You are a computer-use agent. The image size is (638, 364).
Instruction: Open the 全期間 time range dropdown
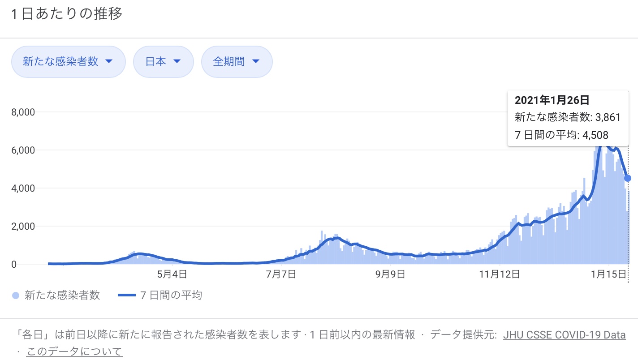click(237, 62)
